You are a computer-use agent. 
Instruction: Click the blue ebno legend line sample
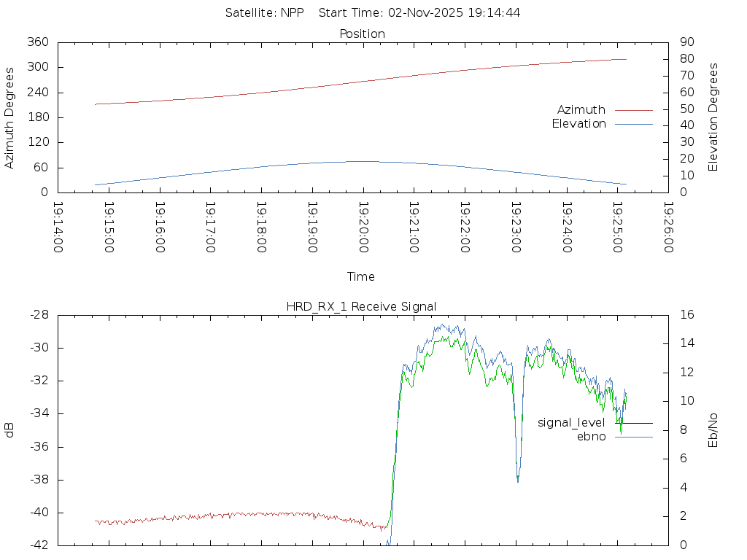coord(633,437)
